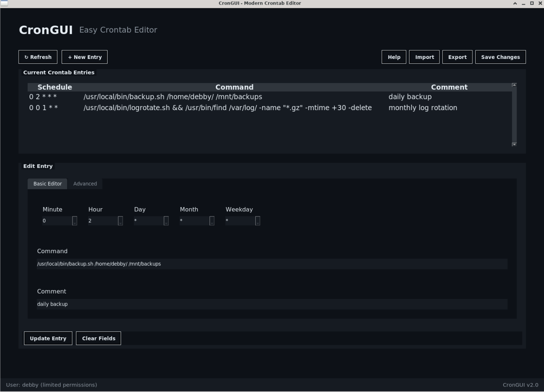Open the Day value stepper arrow
Screen dimensions: 544x392
(166, 221)
